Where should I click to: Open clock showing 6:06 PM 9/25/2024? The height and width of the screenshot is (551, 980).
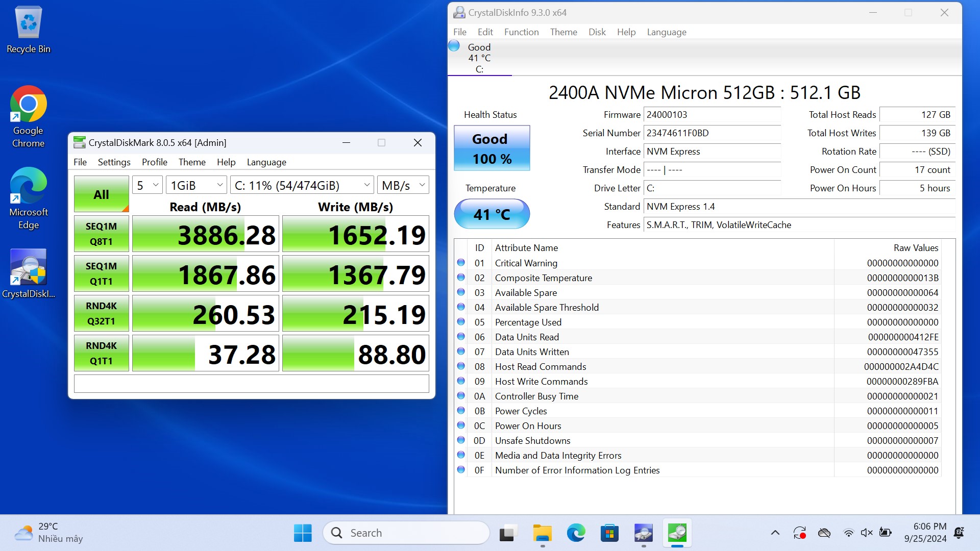925,533
